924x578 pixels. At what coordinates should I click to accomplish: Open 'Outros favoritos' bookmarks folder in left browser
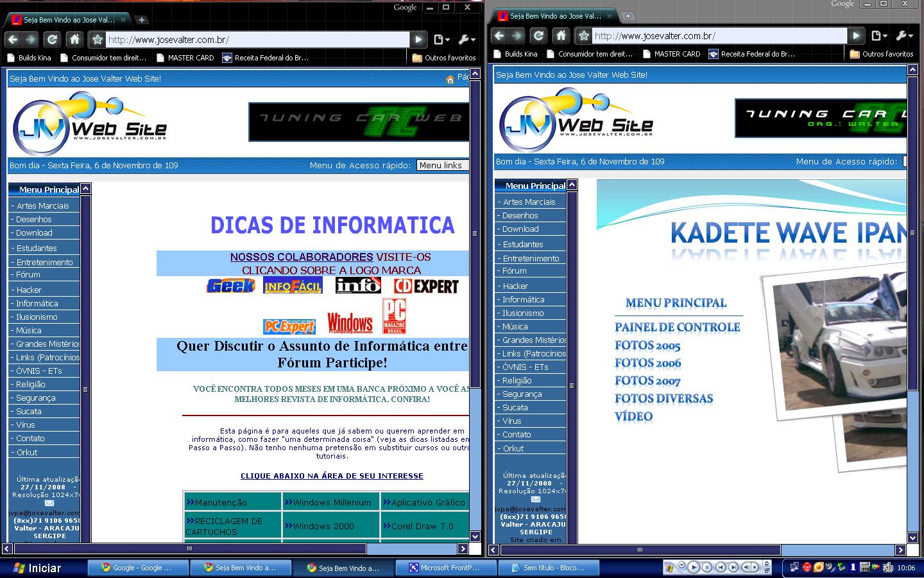click(444, 58)
